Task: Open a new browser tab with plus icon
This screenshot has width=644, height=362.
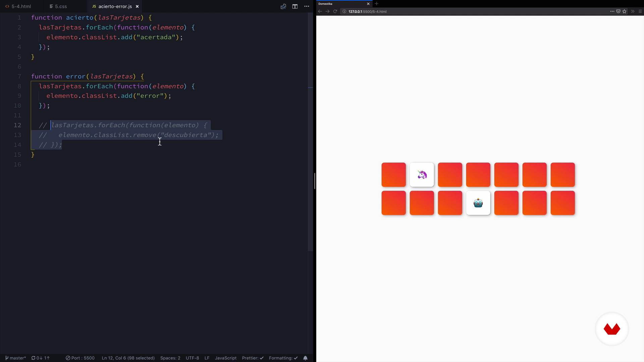Action: pos(376,4)
